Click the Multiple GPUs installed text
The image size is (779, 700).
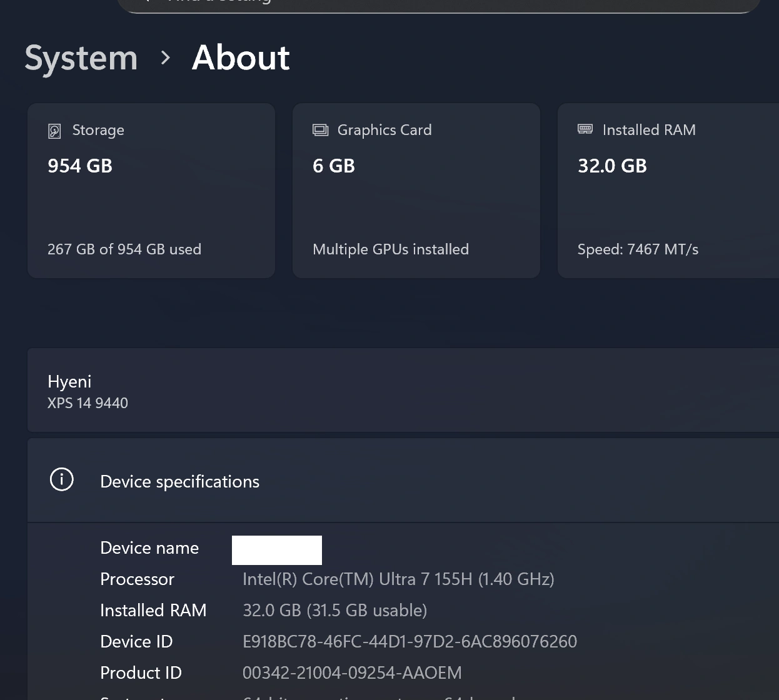pyautogui.click(x=391, y=249)
